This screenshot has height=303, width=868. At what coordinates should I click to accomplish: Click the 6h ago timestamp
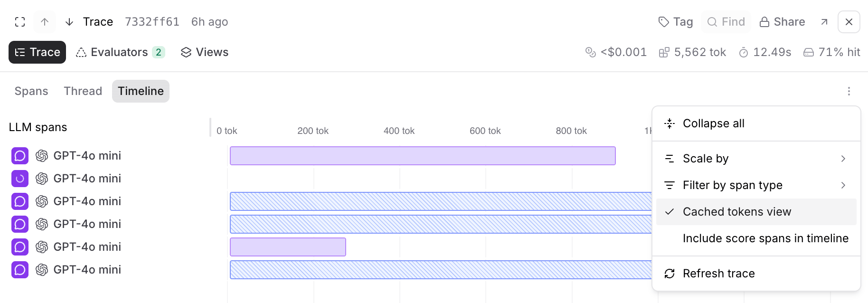209,22
